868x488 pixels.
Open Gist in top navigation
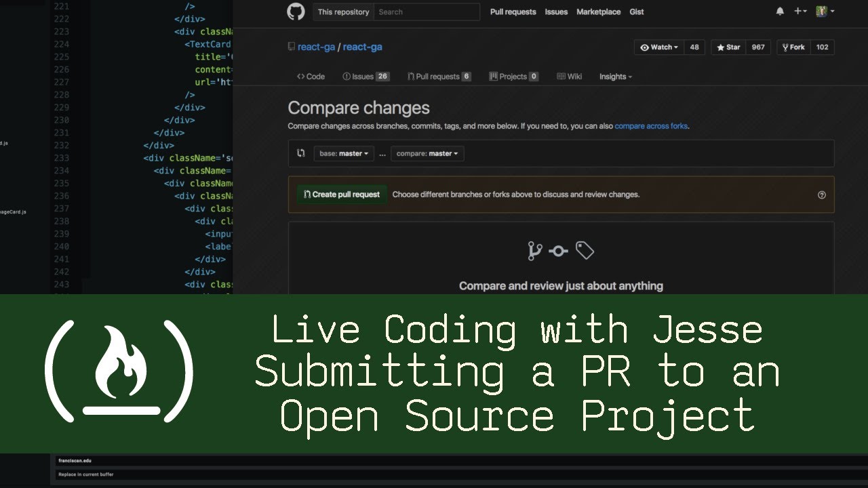637,12
